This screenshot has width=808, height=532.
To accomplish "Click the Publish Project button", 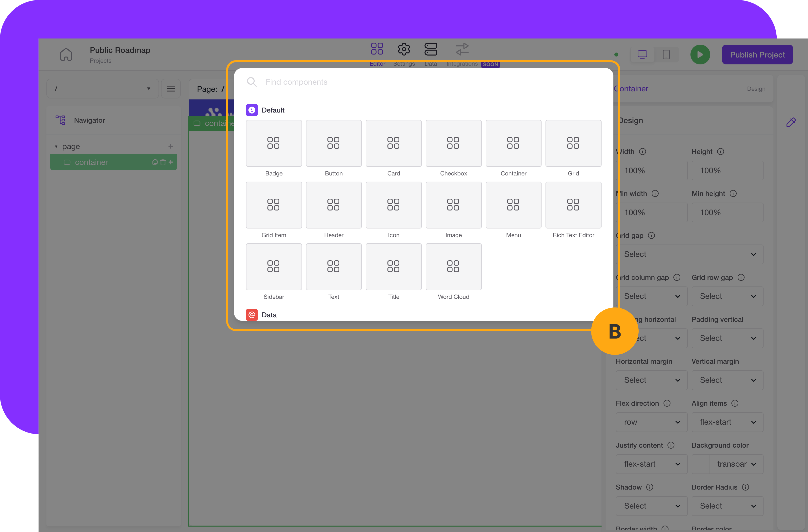I will [757, 55].
